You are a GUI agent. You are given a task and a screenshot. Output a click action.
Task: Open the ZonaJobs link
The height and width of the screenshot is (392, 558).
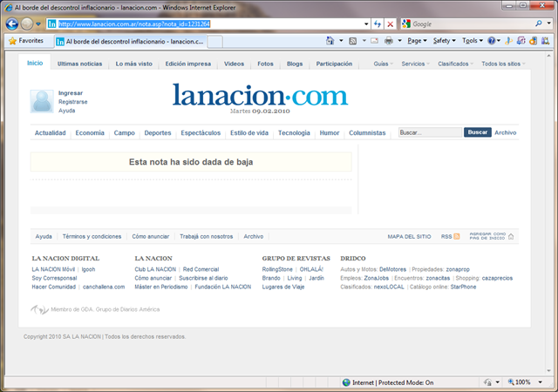click(x=376, y=278)
